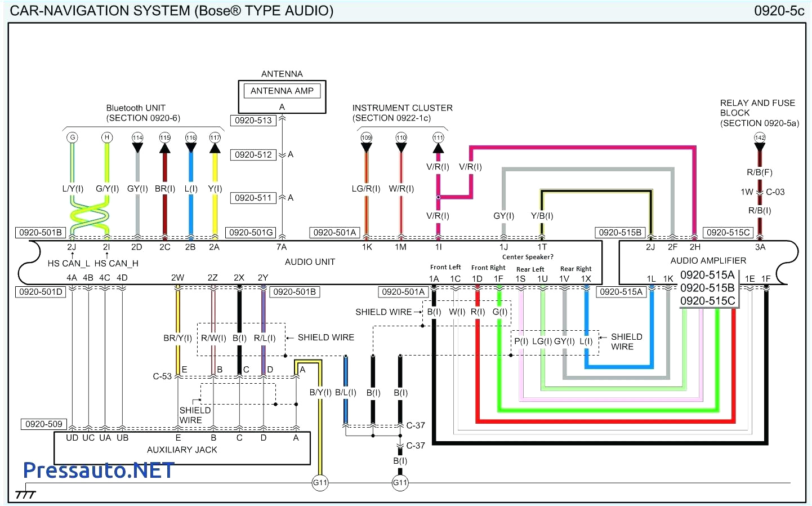This screenshot has width=812, height=506.
Task: Click the G terminal circle on Bluetooth unit
Action: [x=72, y=137]
